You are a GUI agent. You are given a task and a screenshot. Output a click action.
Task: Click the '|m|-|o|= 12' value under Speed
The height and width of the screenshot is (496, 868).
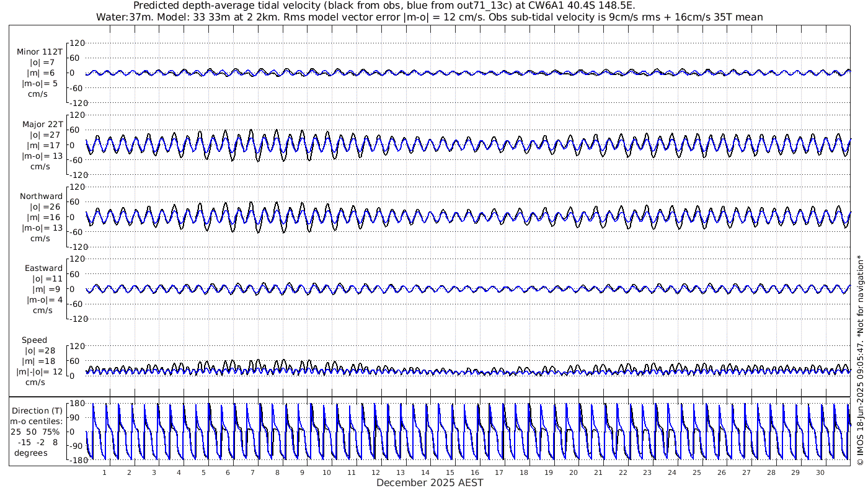[x=40, y=371]
